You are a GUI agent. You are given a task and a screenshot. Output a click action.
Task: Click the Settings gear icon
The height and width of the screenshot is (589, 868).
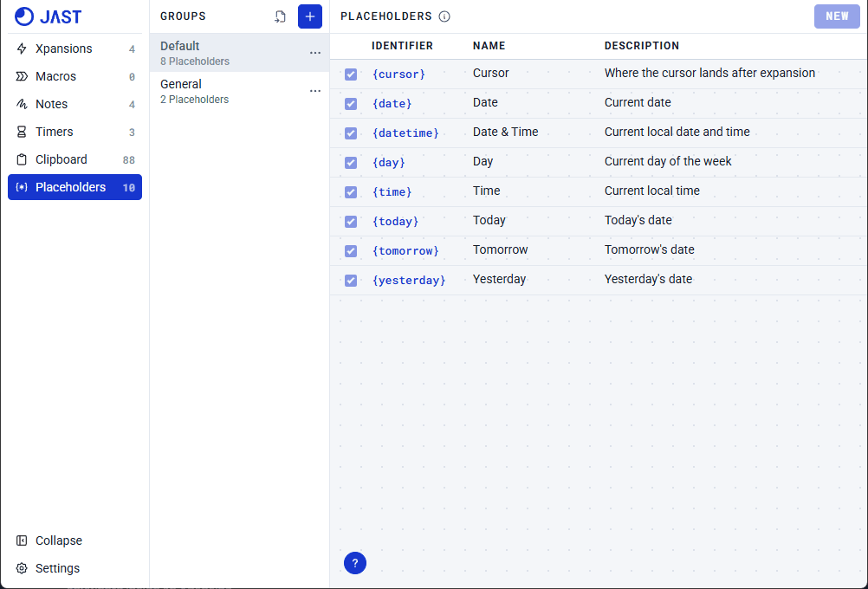[22, 568]
